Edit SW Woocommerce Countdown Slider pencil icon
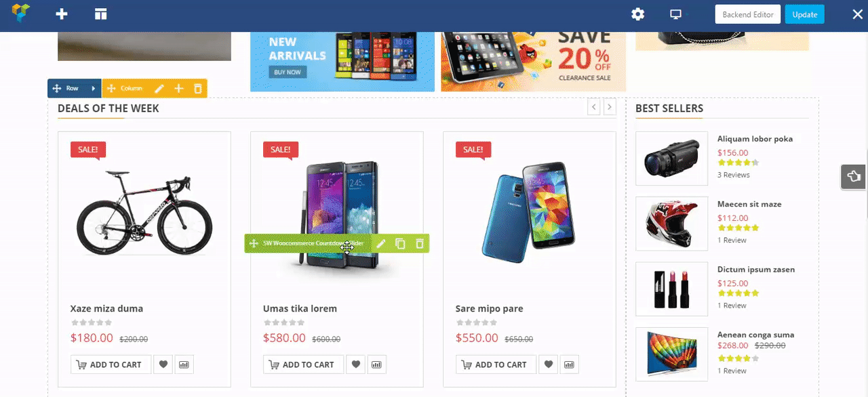 click(x=381, y=244)
